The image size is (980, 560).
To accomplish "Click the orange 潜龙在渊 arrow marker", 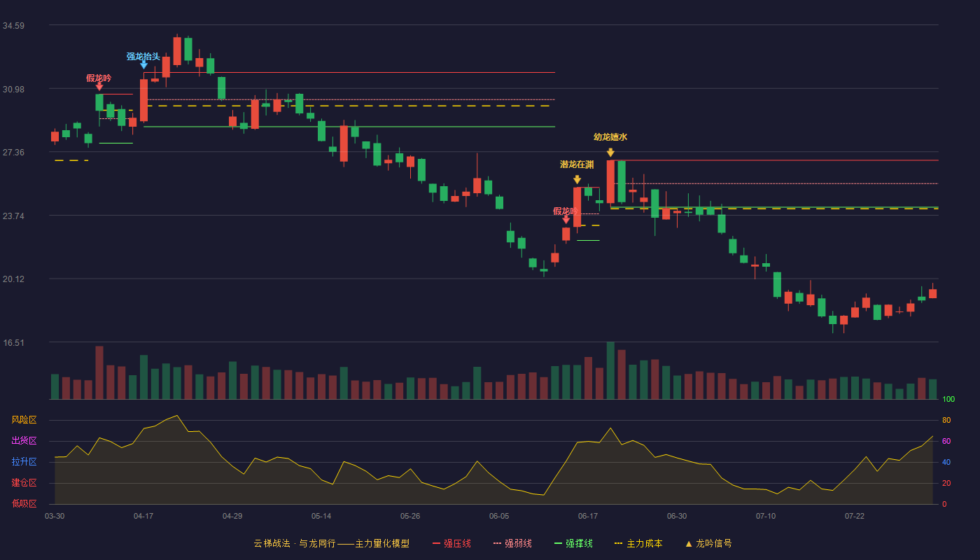I will (x=577, y=180).
